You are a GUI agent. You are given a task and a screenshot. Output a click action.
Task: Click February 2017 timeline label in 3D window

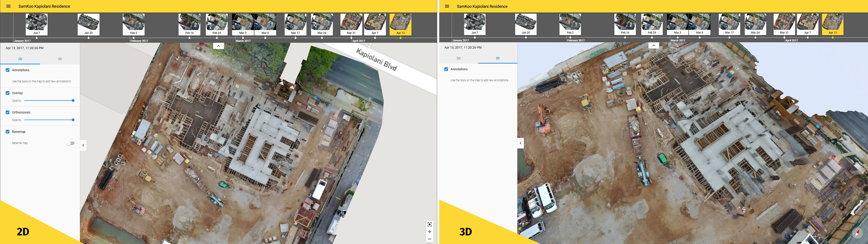click(576, 40)
